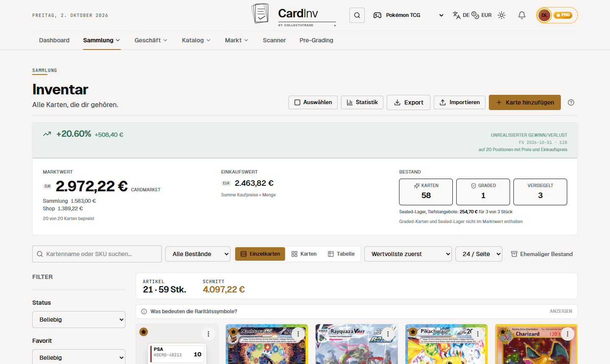Change currency via the EUR icon
610x364 pixels.
pos(482,15)
